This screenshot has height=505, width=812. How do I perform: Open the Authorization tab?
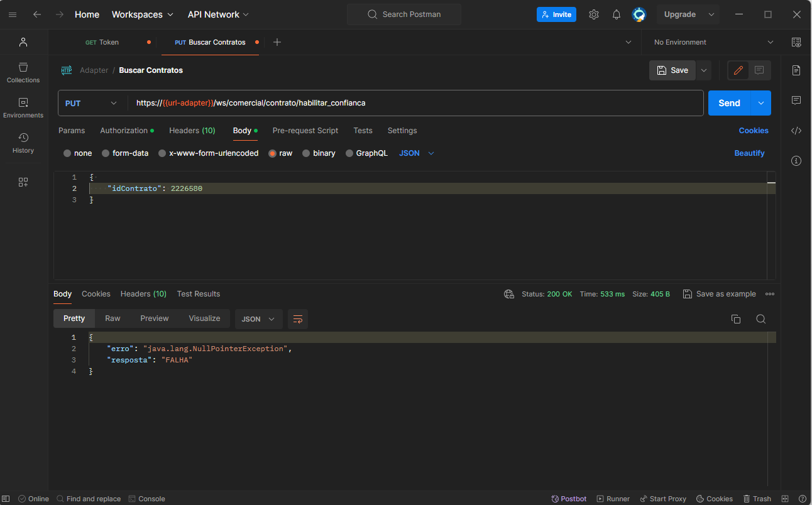(x=127, y=131)
